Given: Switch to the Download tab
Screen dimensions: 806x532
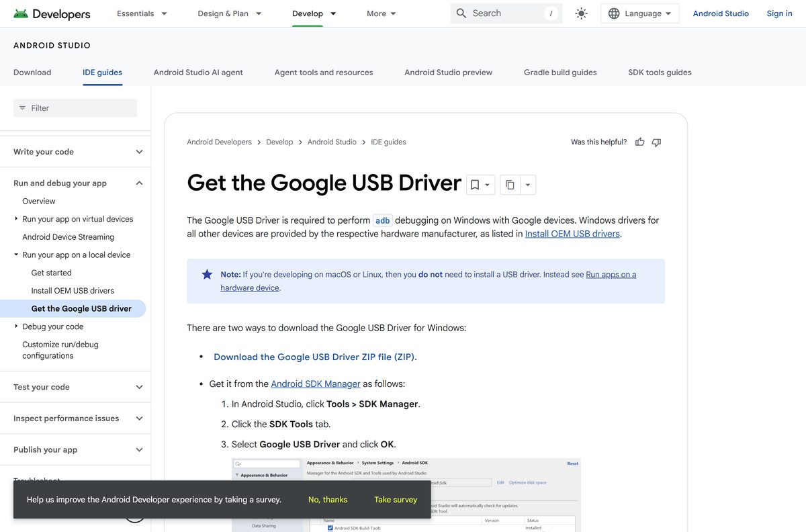Looking at the screenshot, I should pos(32,73).
